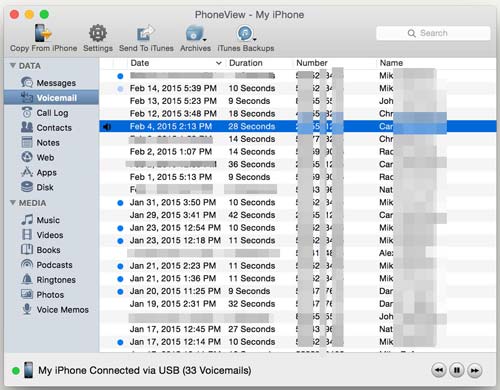This screenshot has width=500, height=390.
Task: Click the 36 Seconds duration cell
Action: (x=252, y=164)
